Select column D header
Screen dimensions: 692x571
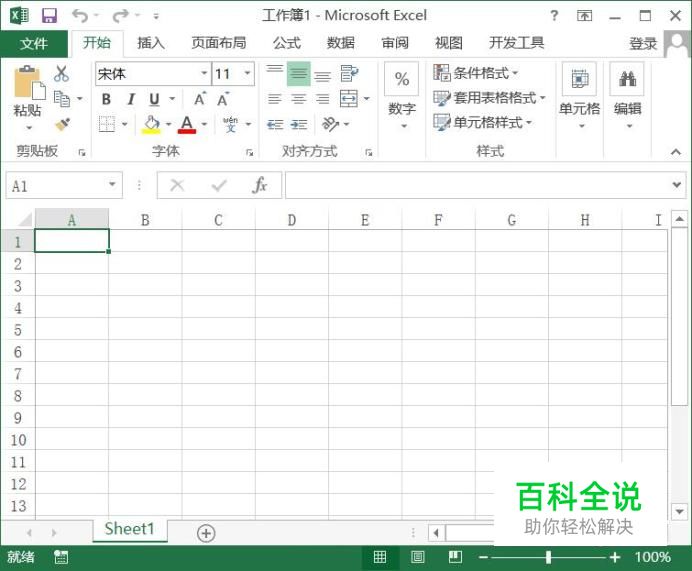tap(292, 220)
